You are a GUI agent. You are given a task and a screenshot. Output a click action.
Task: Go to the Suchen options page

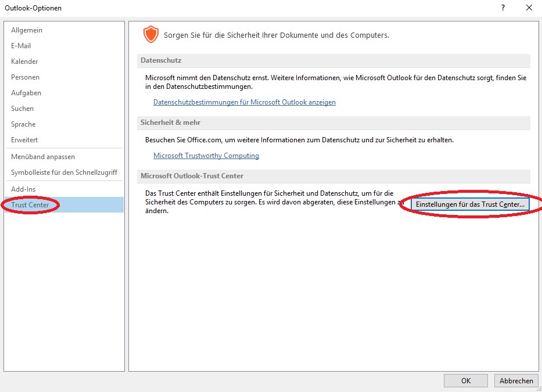click(22, 109)
